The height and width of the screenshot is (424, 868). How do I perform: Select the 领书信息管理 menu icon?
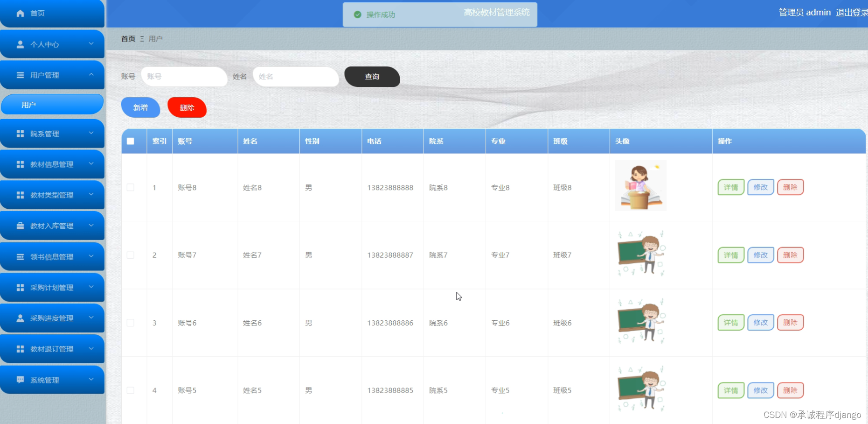tap(20, 256)
